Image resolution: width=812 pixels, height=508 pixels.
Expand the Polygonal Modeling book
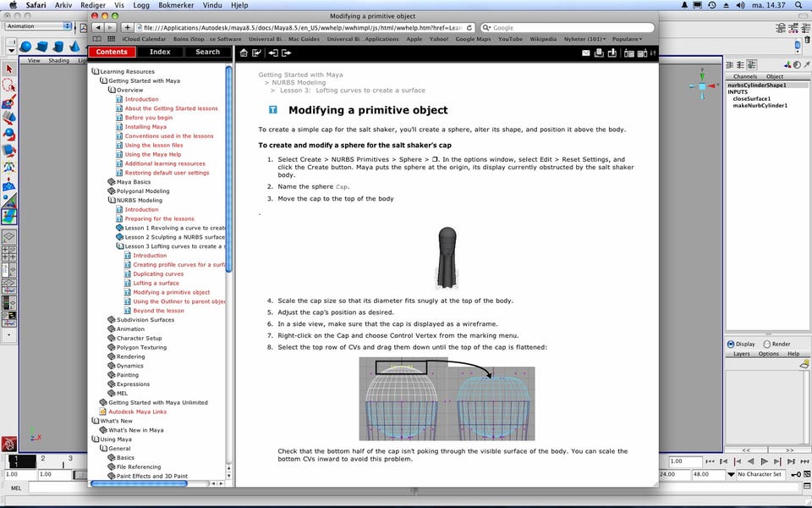click(112, 191)
